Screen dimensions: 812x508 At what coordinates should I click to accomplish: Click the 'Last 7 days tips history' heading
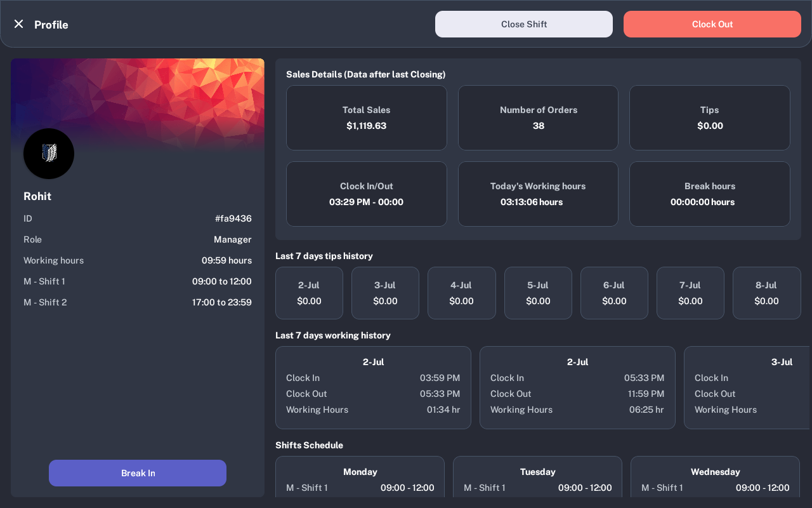pyautogui.click(x=324, y=256)
